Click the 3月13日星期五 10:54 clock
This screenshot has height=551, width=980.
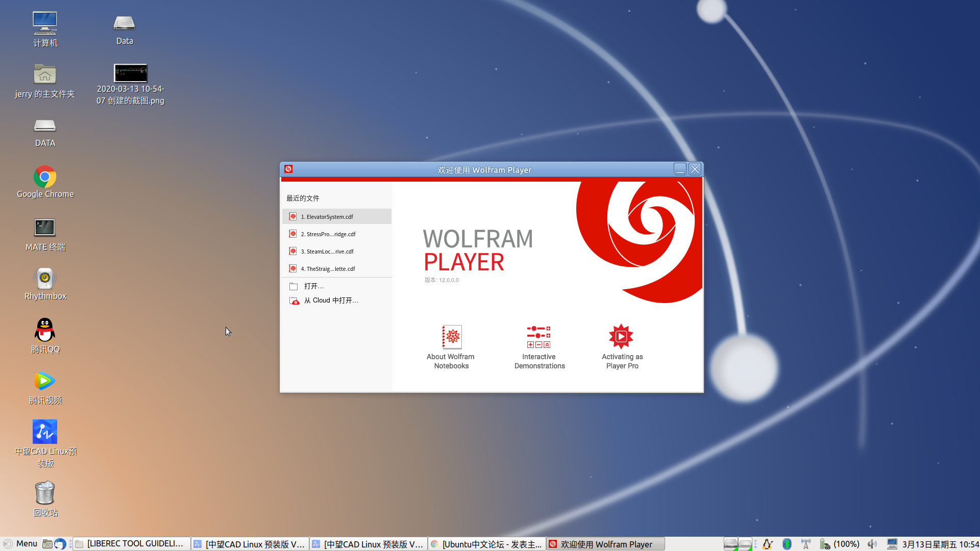941,544
